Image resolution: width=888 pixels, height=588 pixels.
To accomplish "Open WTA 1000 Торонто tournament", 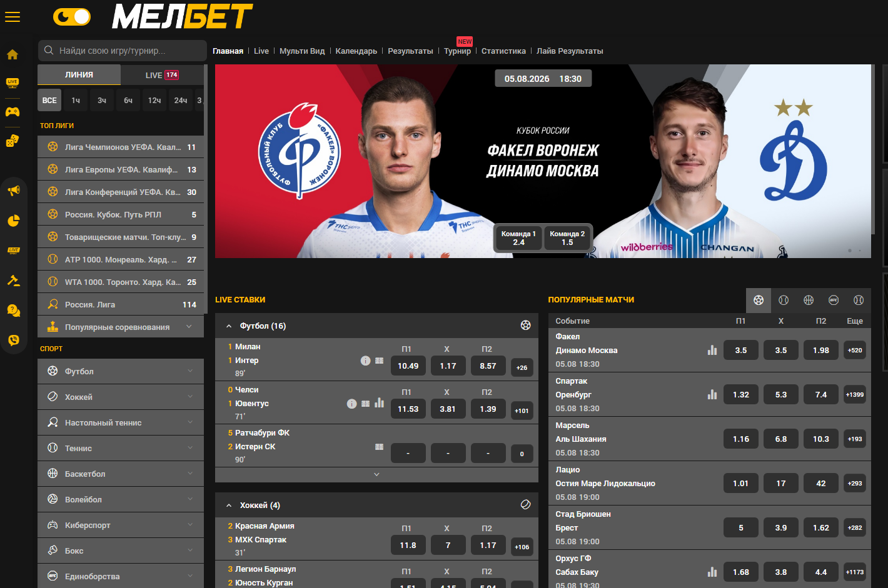I will click(121, 282).
